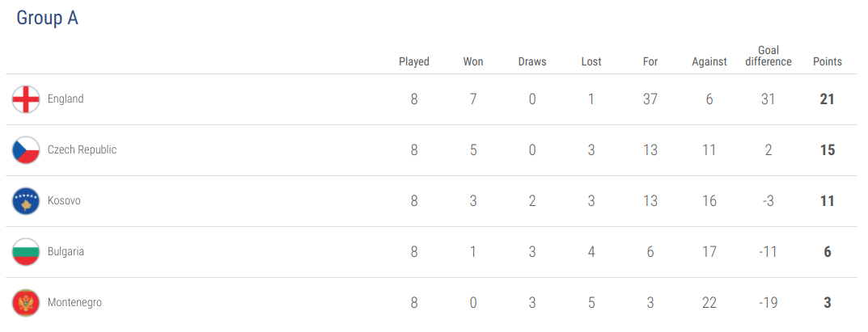
Task: Click the Czech Republic flag icon
Action: point(26,150)
